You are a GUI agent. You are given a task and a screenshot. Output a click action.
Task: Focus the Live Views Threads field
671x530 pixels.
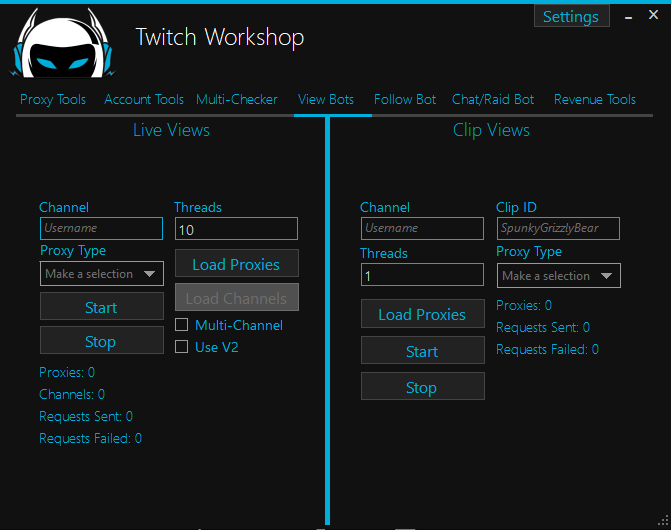pyautogui.click(x=236, y=229)
